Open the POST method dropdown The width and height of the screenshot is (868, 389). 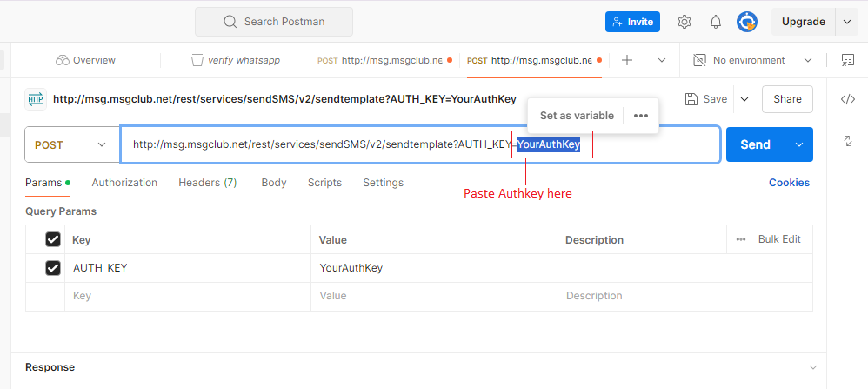pyautogui.click(x=72, y=144)
